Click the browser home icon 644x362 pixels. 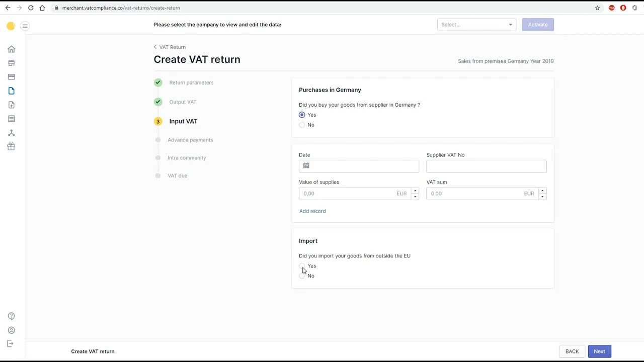coord(42,8)
